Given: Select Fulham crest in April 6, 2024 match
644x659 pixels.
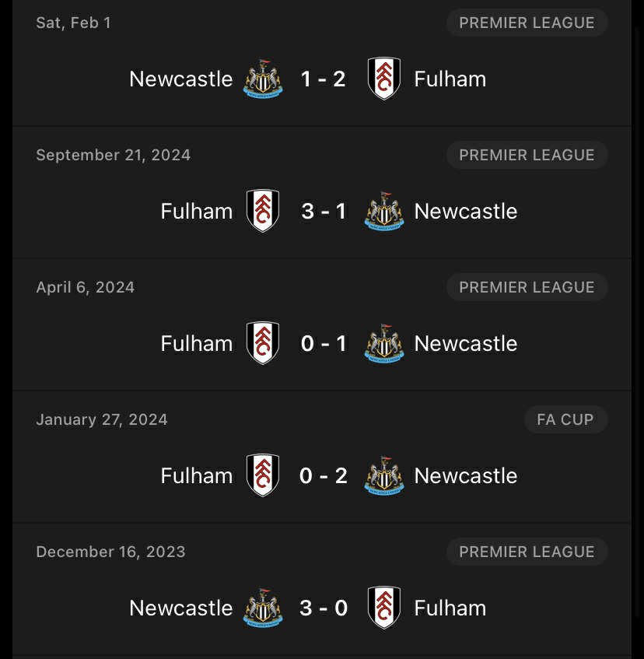Looking at the screenshot, I should pyautogui.click(x=263, y=343).
